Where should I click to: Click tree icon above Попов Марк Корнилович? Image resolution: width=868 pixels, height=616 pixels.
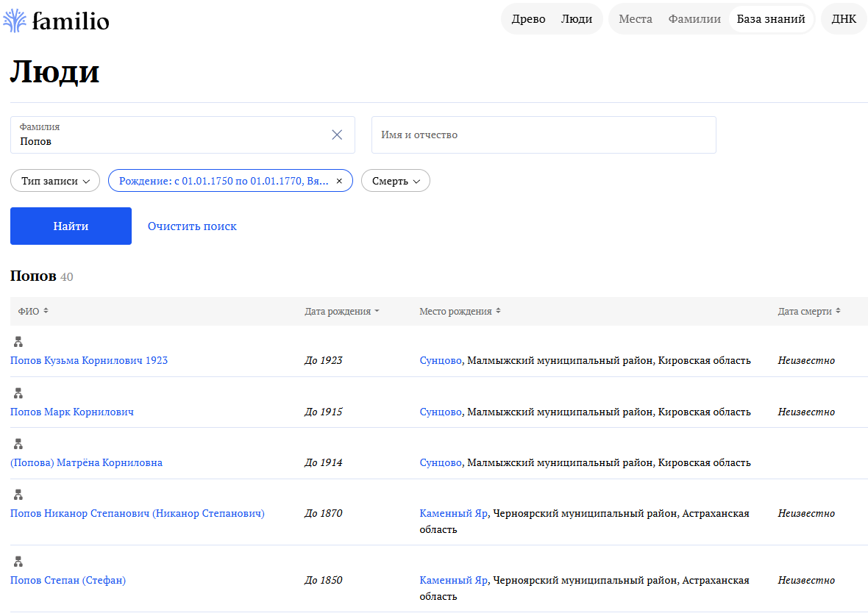pos(18,393)
